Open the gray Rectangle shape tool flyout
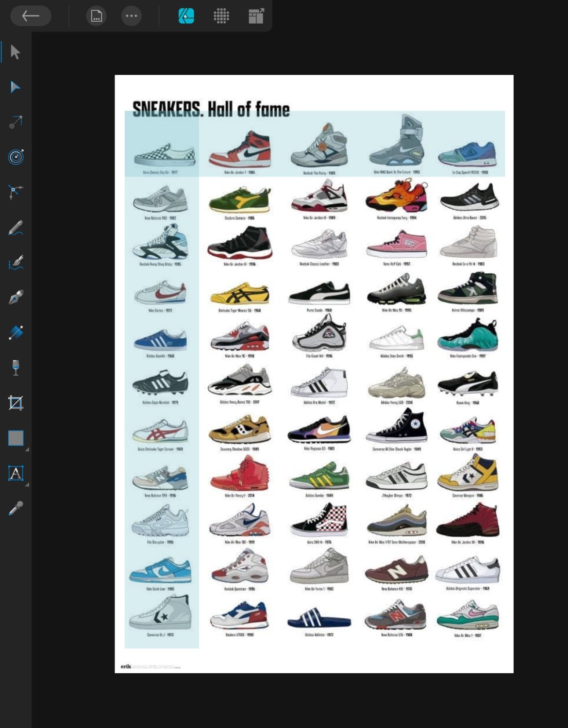This screenshot has width=568, height=728. click(x=16, y=438)
